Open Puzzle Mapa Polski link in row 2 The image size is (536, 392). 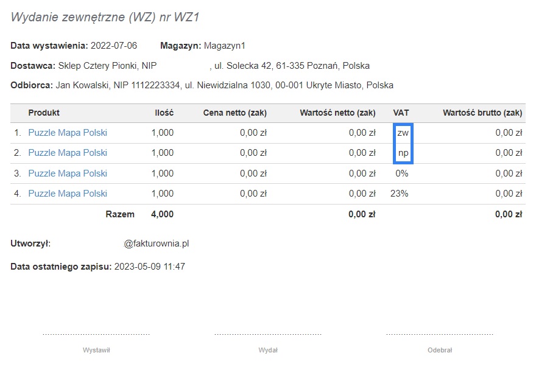(68, 153)
